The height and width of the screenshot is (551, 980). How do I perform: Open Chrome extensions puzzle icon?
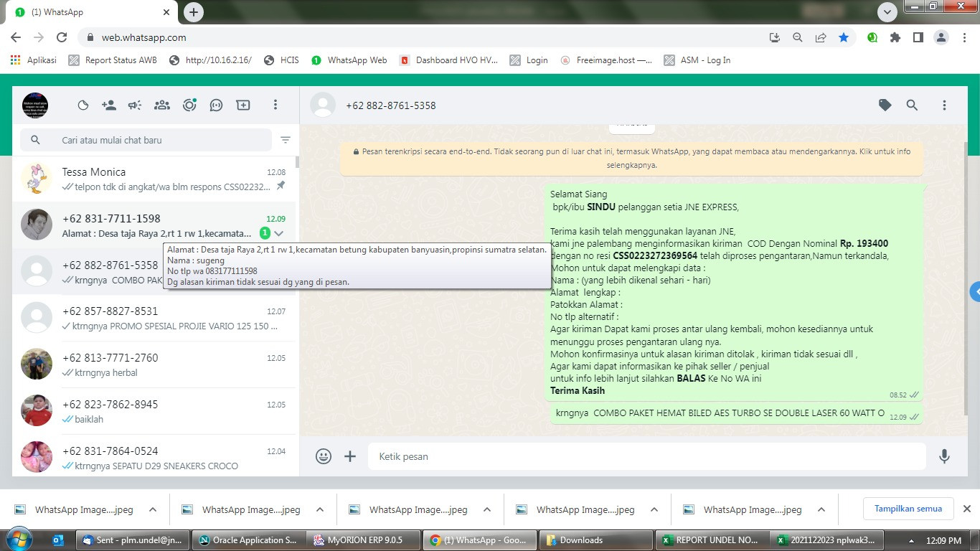[895, 37]
